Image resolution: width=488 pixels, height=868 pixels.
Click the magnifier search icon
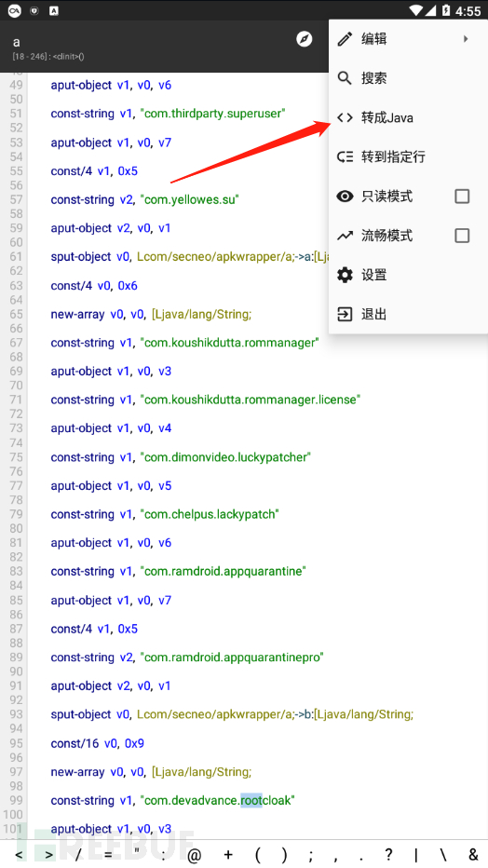point(345,78)
